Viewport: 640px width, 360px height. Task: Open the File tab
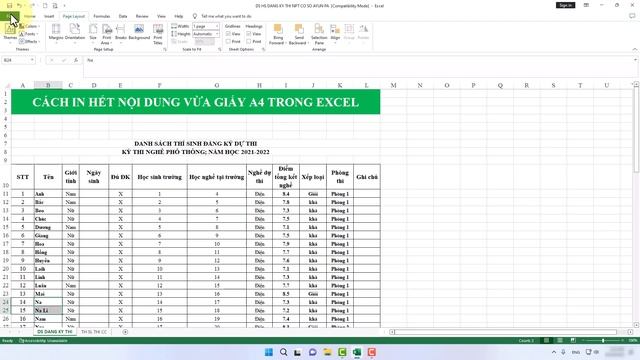[9, 16]
